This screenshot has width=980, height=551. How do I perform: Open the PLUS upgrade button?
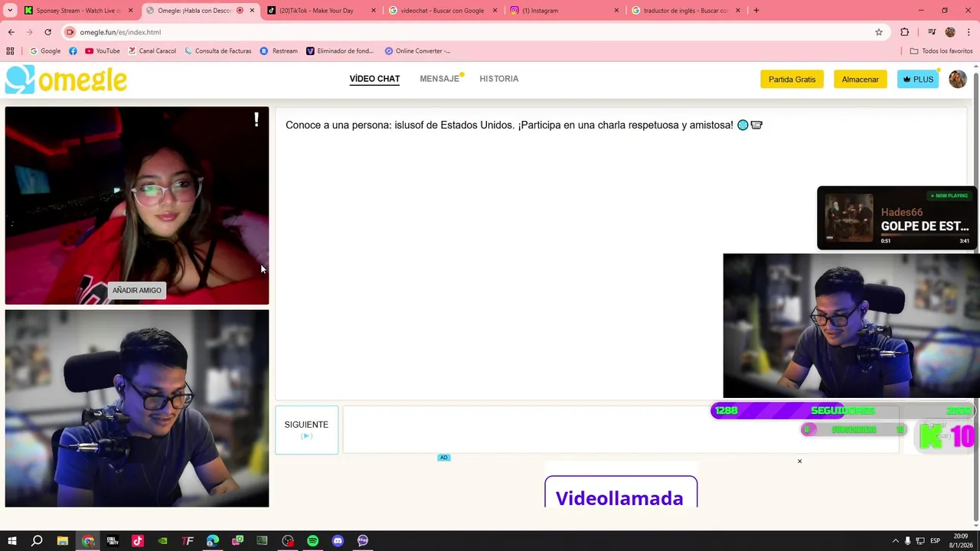click(x=918, y=80)
